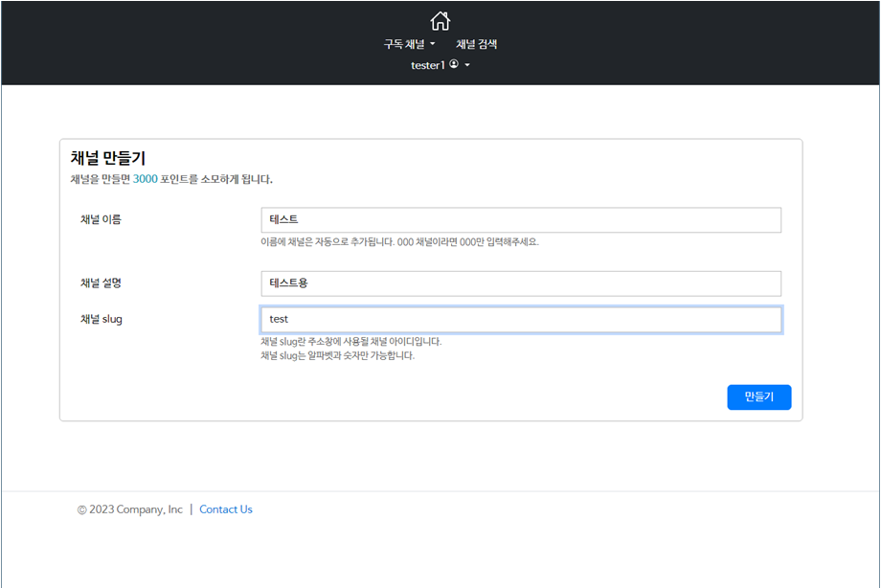The height and width of the screenshot is (588, 881).
Task: Select the 채널 검색 menu item
Action: [475, 44]
